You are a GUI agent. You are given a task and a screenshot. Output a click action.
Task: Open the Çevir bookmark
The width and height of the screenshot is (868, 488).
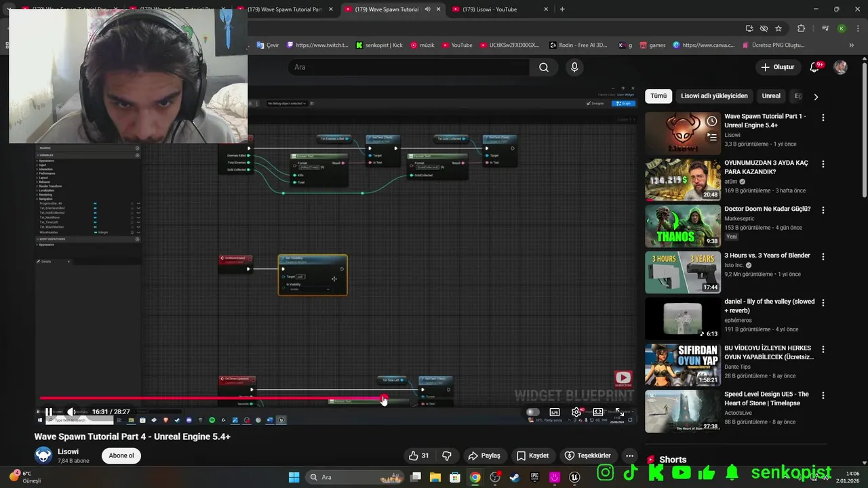pyautogui.click(x=268, y=45)
